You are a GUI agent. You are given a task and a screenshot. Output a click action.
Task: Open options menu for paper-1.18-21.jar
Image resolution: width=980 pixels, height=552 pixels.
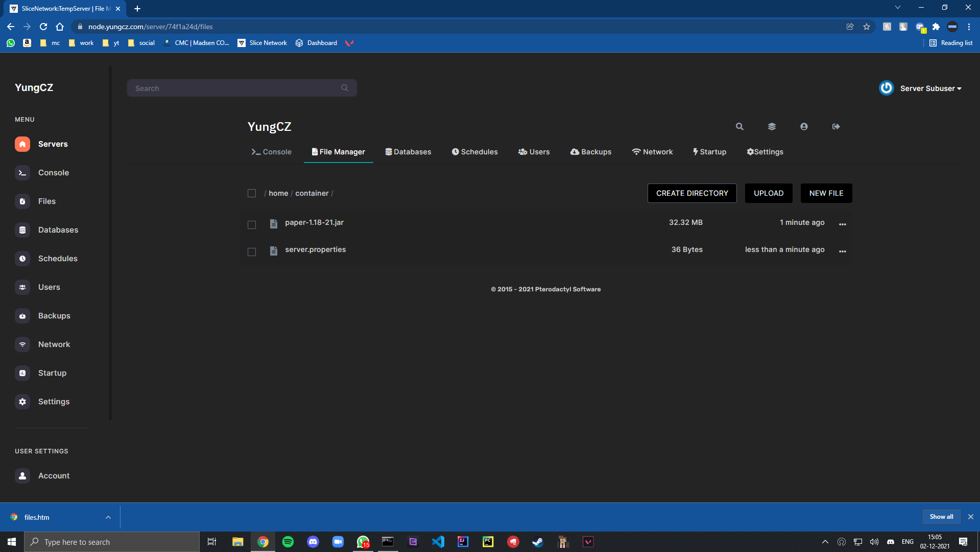click(x=843, y=224)
